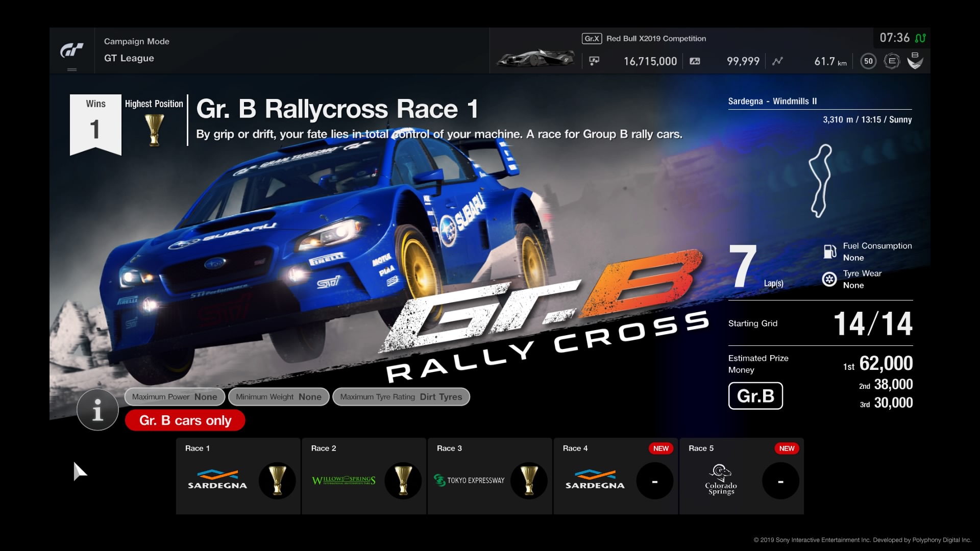Click the Willow Springs logo in Race 2
Image resolution: width=980 pixels, height=551 pixels.
click(x=344, y=480)
